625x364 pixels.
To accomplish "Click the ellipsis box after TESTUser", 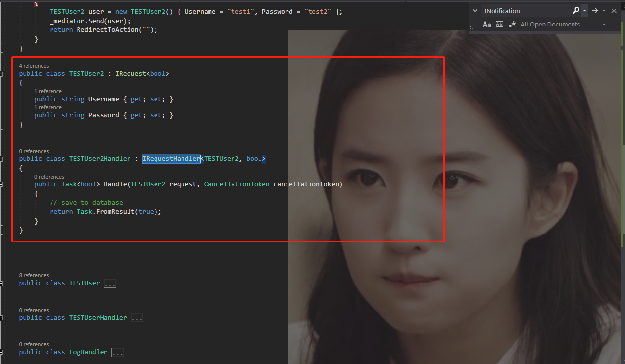I will [110, 283].
